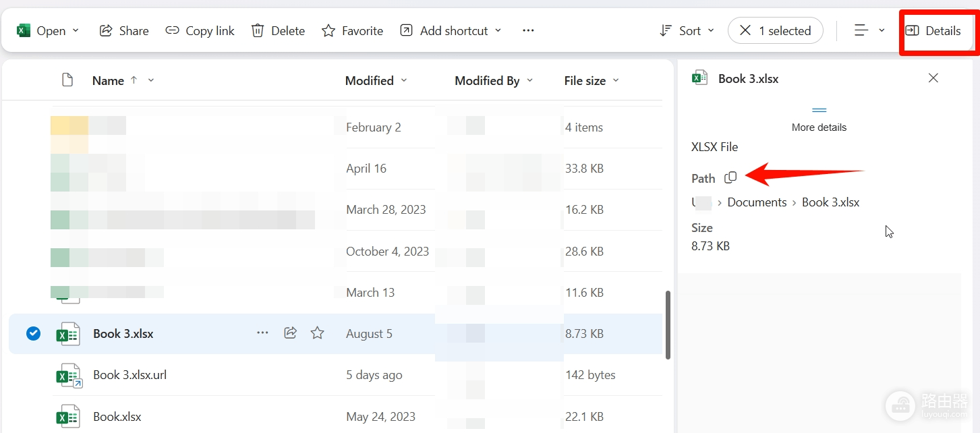Open the view layout options dropdown
This screenshot has width=980, height=433.
pos(869,30)
